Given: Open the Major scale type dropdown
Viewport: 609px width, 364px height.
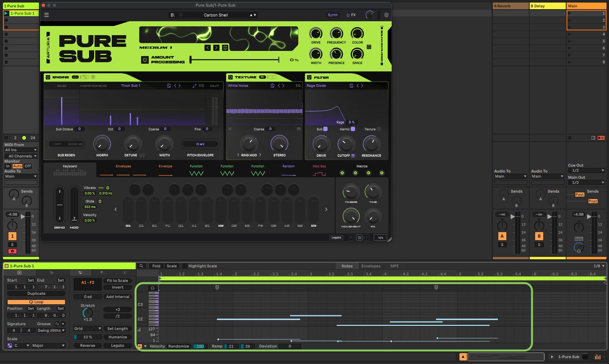Looking at the screenshot, I should point(49,346).
